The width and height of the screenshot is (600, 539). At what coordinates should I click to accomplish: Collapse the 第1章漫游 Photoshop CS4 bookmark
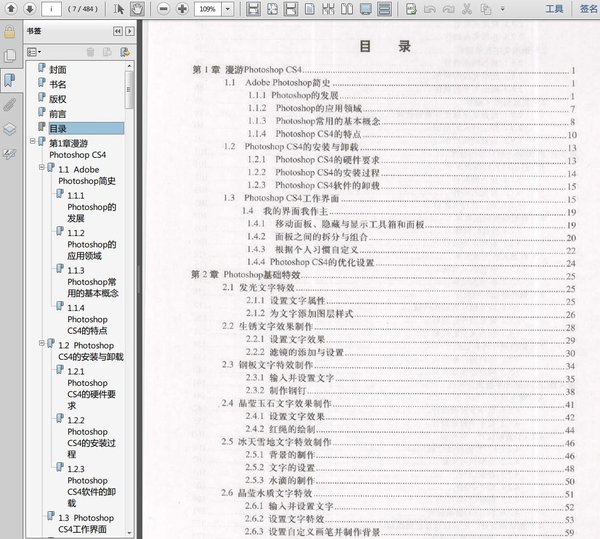pyautogui.click(x=33, y=142)
